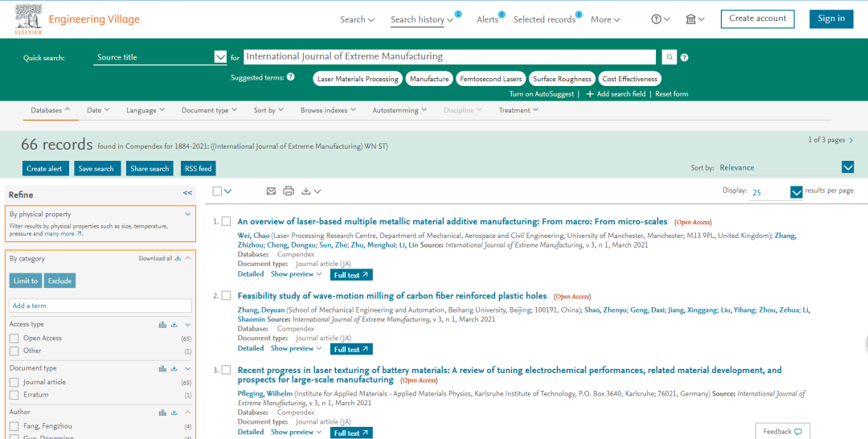Open the Source title field dropdown
This screenshot has width=868, height=439.
[220, 57]
